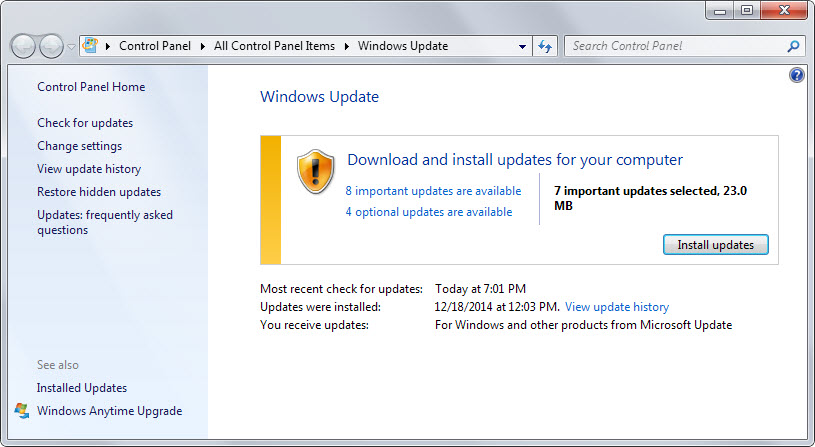The height and width of the screenshot is (447, 815).
Task: Open Help via the blue question icon
Action: (x=796, y=75)
